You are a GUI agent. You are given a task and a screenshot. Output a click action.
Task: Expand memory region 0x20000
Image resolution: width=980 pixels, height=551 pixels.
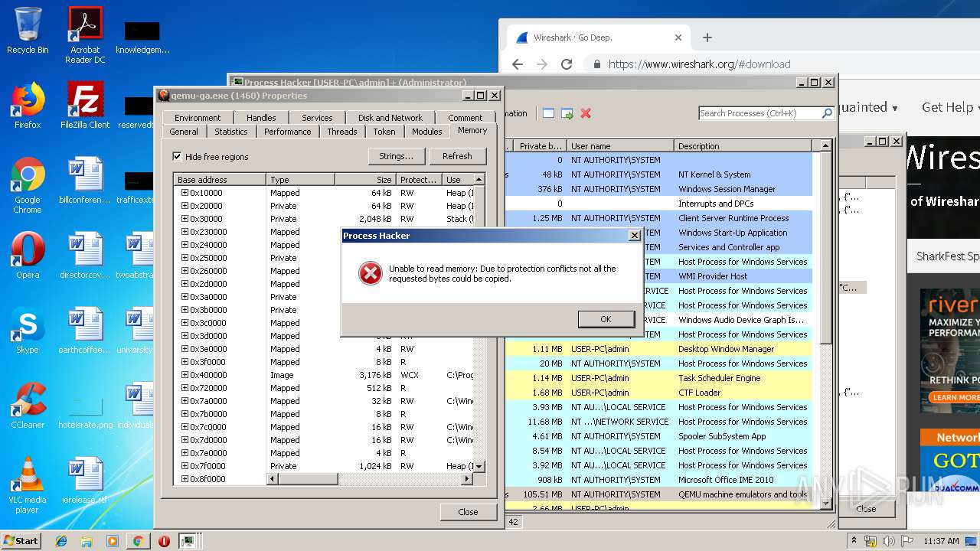point(185,206)
